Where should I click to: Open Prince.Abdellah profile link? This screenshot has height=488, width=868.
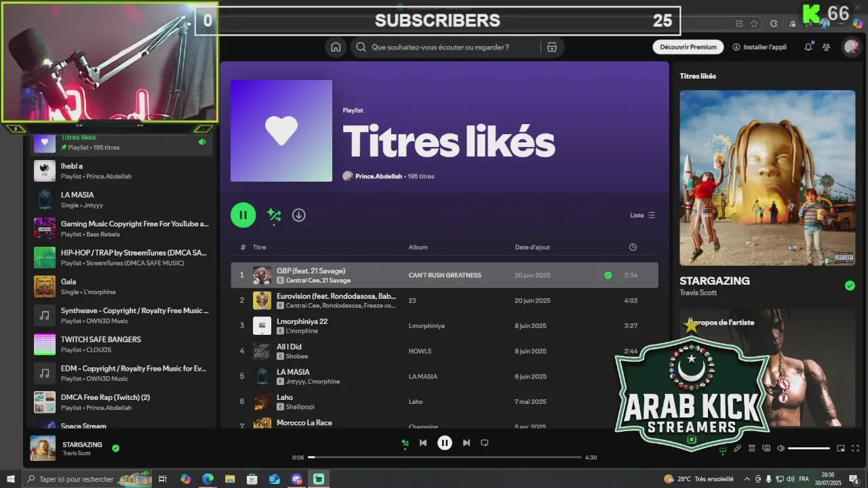[378, 176]
